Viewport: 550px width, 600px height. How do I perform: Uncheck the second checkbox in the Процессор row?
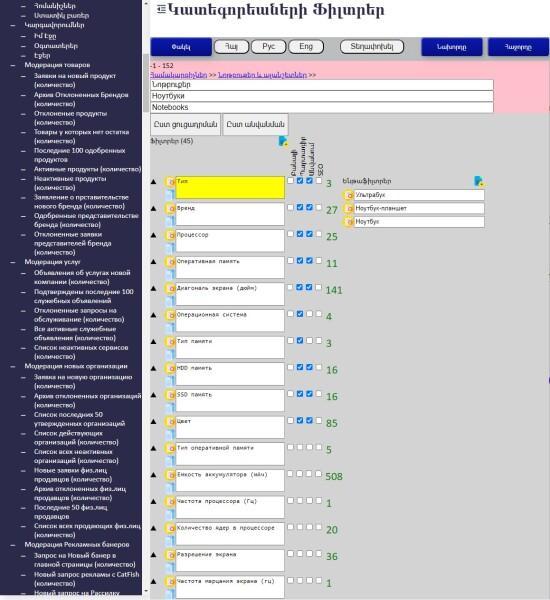[x=300, y=234]
